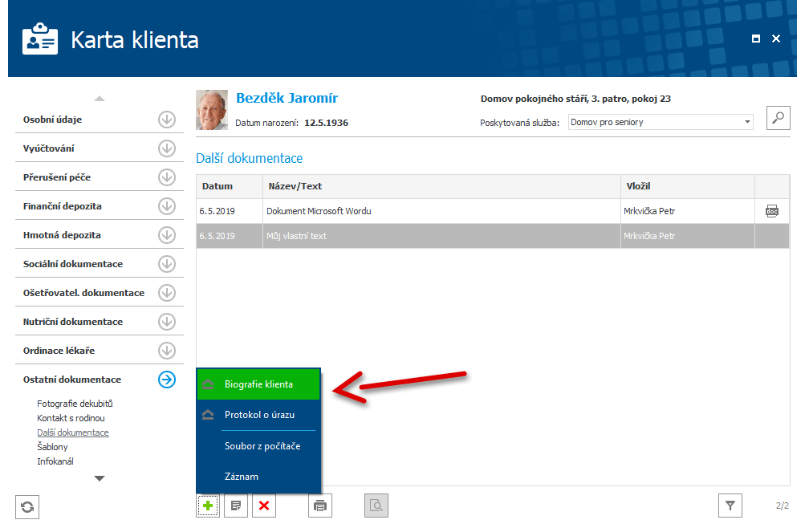This screenshot has height=532, width=805.
Task: Click the green plus add button
Action: pyautogui.click(x=208, y=506)
